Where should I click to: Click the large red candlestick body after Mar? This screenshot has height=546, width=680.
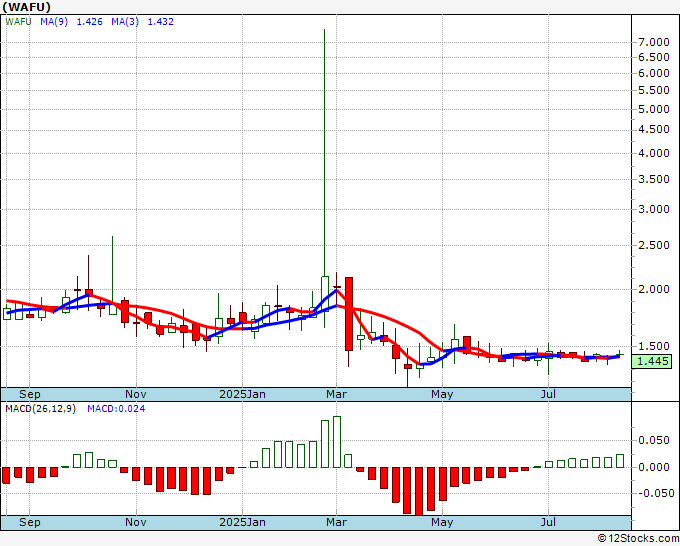point(349,314)
